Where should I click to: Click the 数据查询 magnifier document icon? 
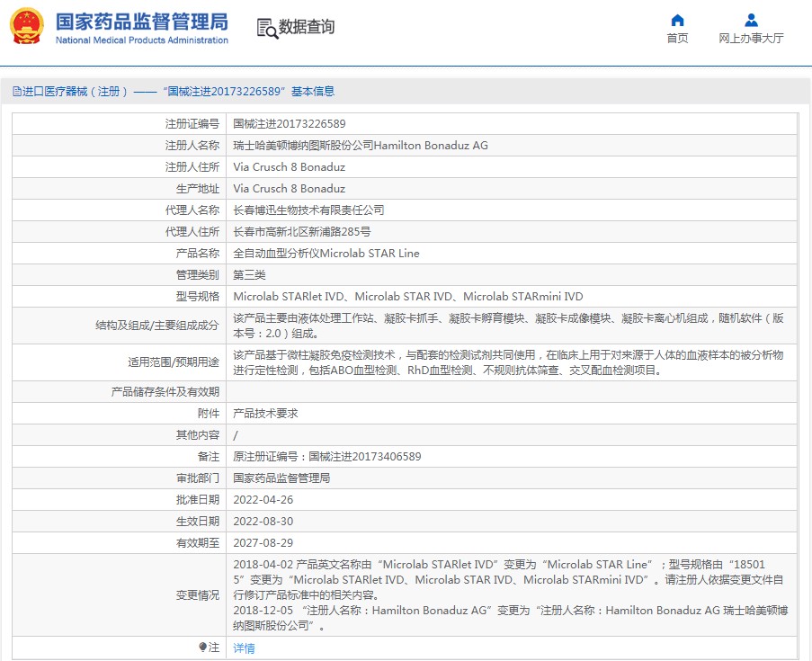[x=267, y=28]
